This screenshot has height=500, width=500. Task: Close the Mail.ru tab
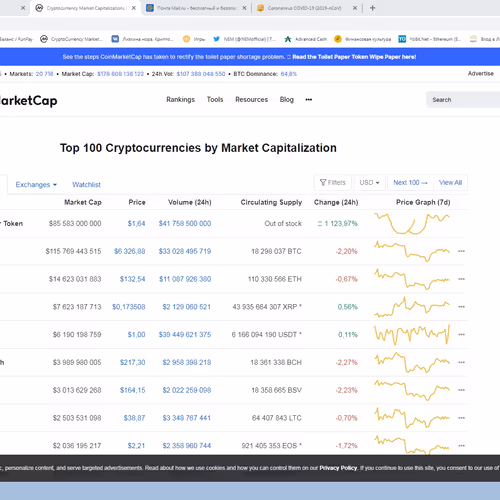244,8
